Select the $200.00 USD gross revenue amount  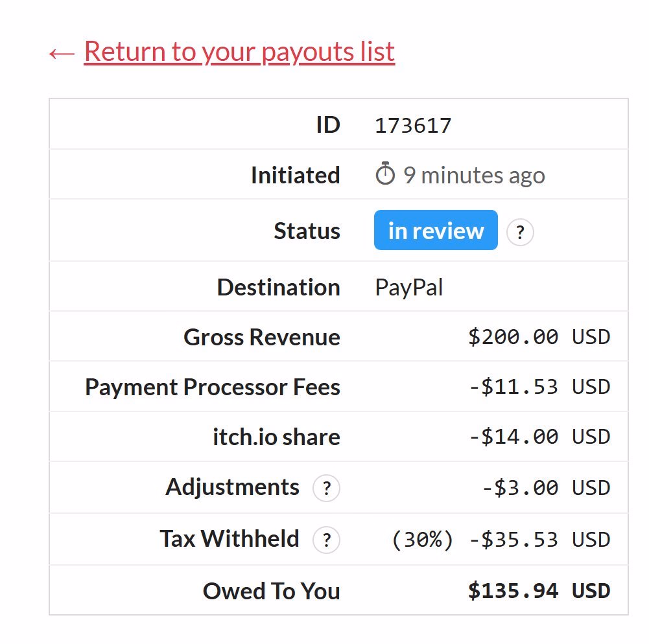(x=539, y=337)
